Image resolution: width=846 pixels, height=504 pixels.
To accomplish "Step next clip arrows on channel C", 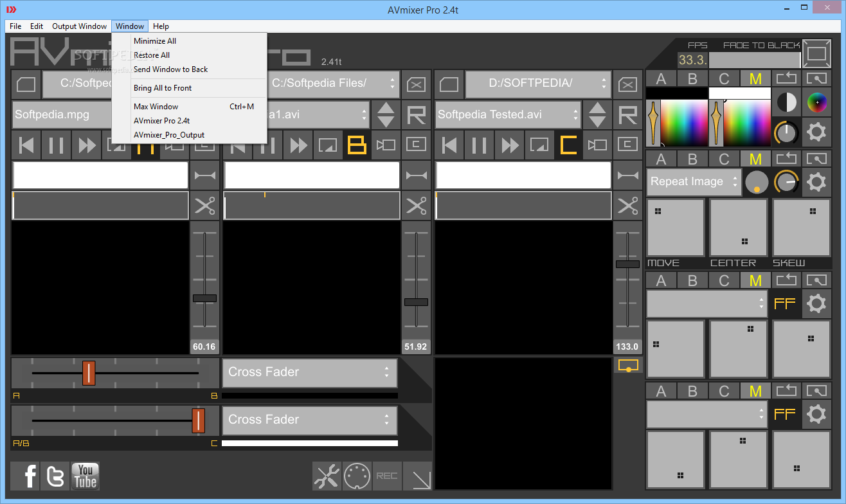I will (x=597, y=116).
